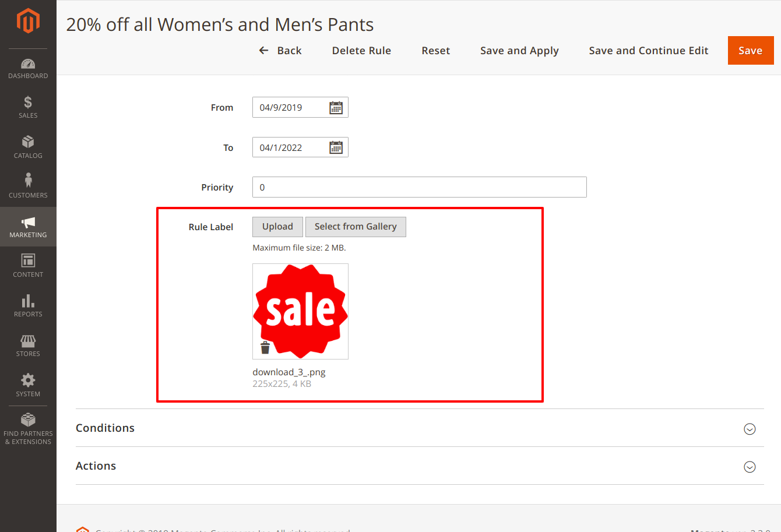Click the Priority field label
Viewport: 781px width, 532px height.
[217, 188]
